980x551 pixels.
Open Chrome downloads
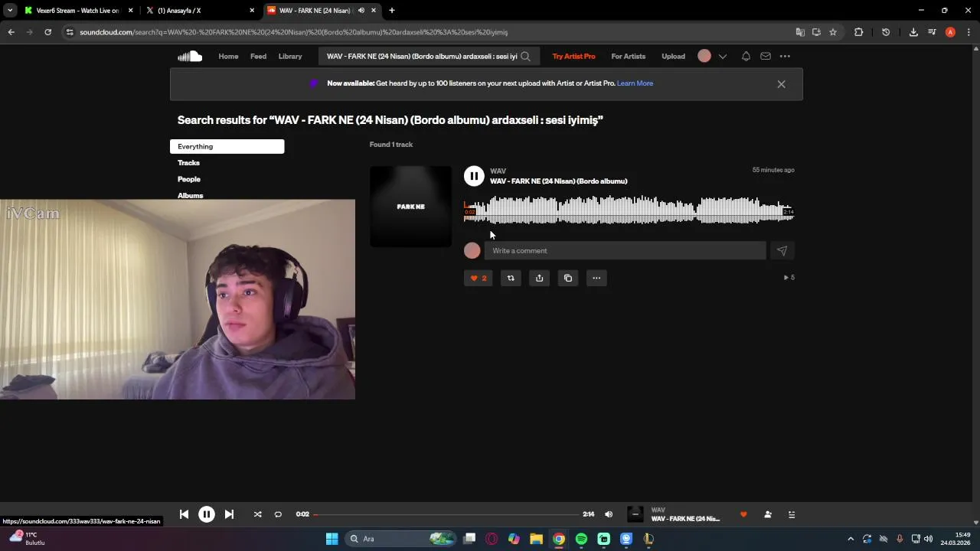913,32
